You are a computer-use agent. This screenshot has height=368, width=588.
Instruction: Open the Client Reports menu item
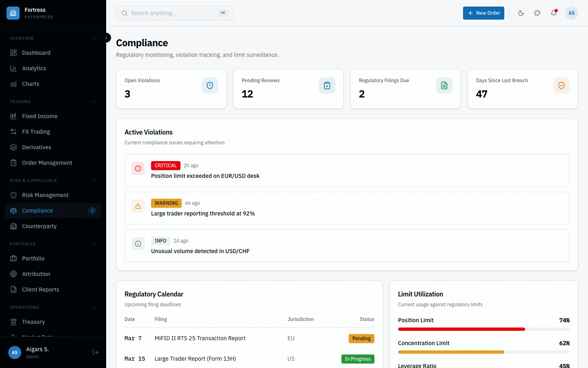coord(41,289)
